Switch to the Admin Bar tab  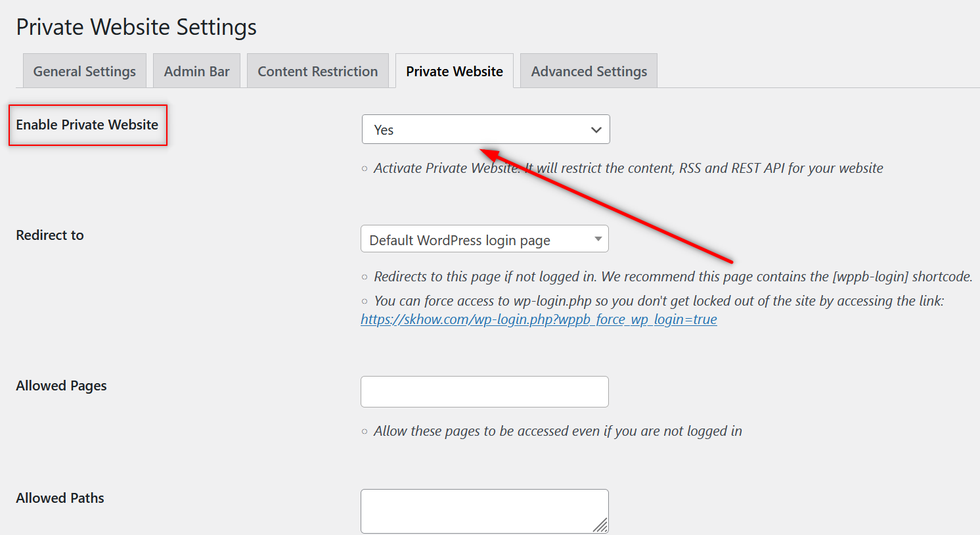(196, 71)
